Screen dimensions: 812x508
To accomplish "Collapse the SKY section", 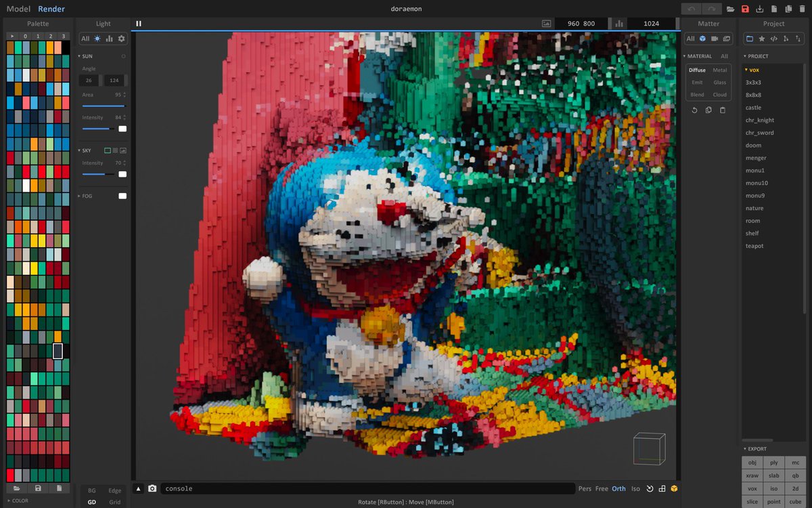I will (85, 150).
